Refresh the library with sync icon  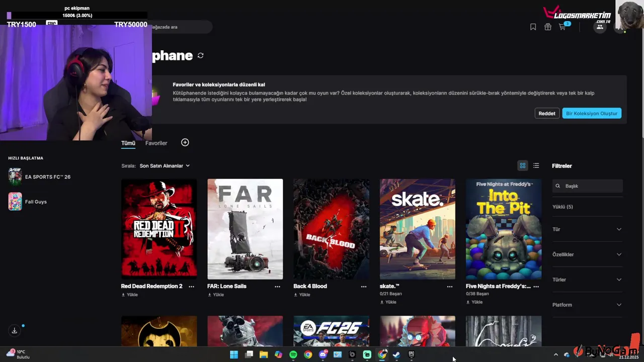pos(200,56)
